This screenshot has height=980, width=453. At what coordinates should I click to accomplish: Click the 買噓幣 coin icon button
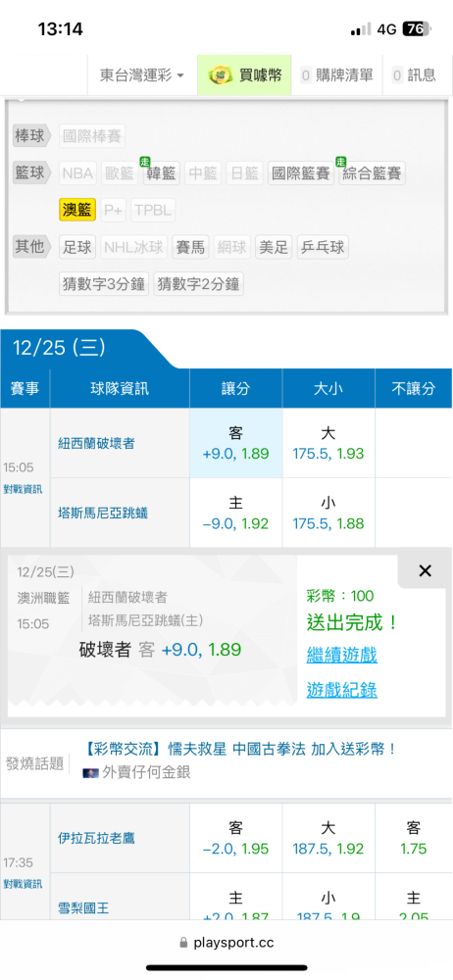(244, 75)
